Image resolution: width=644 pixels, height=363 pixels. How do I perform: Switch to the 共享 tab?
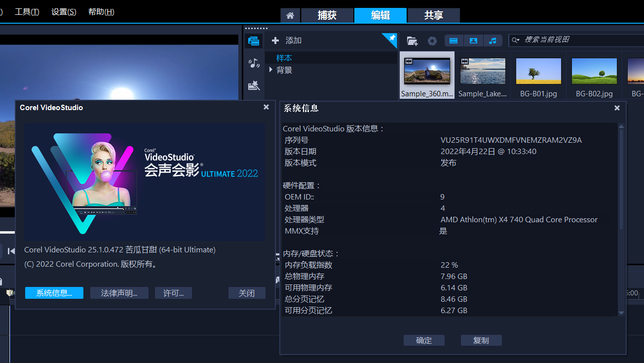[x=434, y=15]
